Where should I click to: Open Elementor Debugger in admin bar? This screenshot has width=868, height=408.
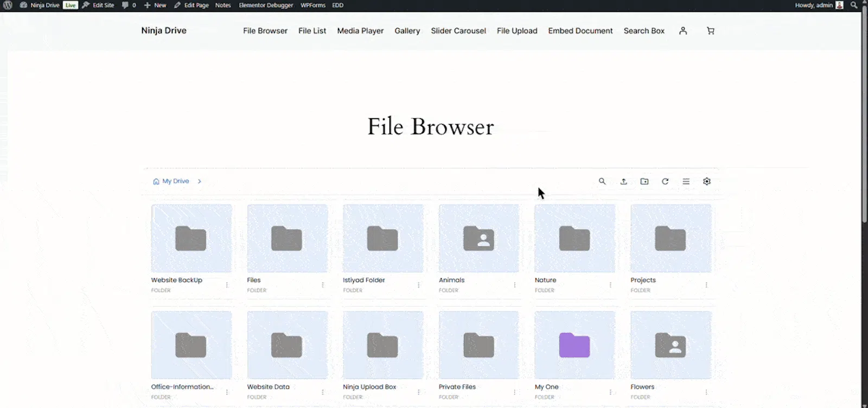[266, 5]
